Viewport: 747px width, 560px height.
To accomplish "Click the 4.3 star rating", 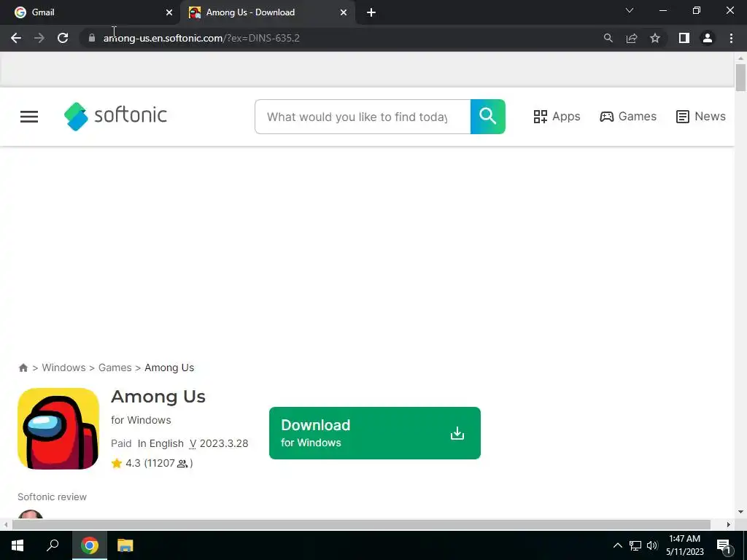I will pyautogui.click(x=125, y=463).
